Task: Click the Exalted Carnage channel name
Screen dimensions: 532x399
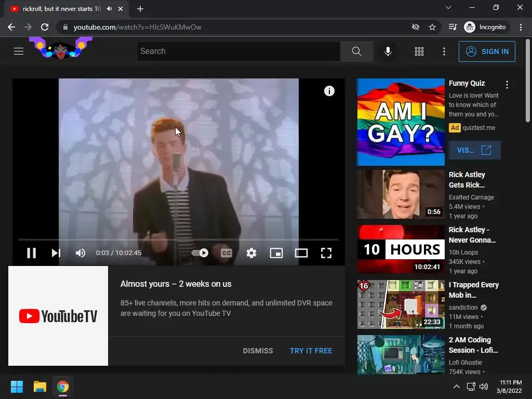Action: 471,197
